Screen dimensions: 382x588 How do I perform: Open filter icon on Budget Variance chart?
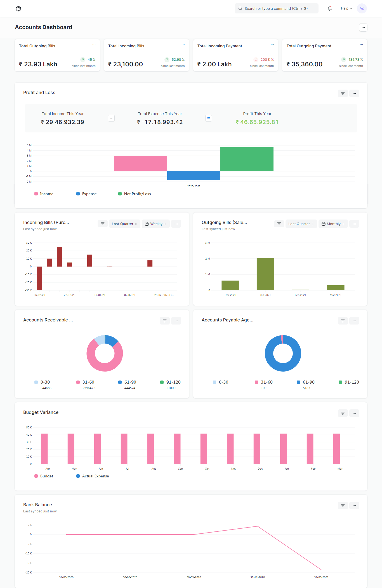343,413
